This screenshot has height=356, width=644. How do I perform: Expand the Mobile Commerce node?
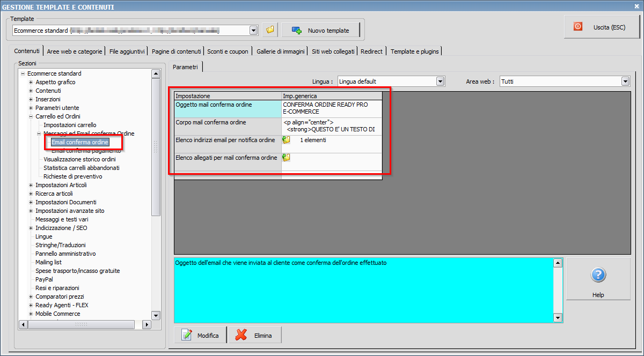31,314
